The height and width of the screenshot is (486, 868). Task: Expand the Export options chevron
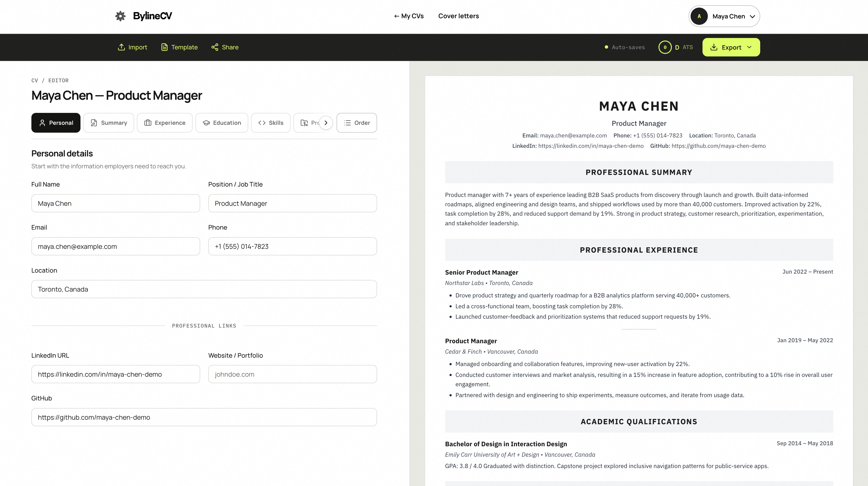(749, 47)
